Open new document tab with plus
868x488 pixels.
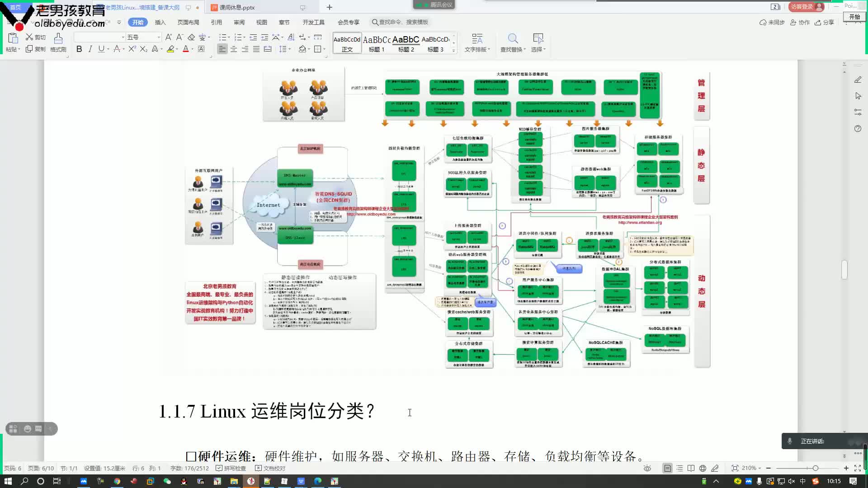pyautogui.click(x=329, y=7)
